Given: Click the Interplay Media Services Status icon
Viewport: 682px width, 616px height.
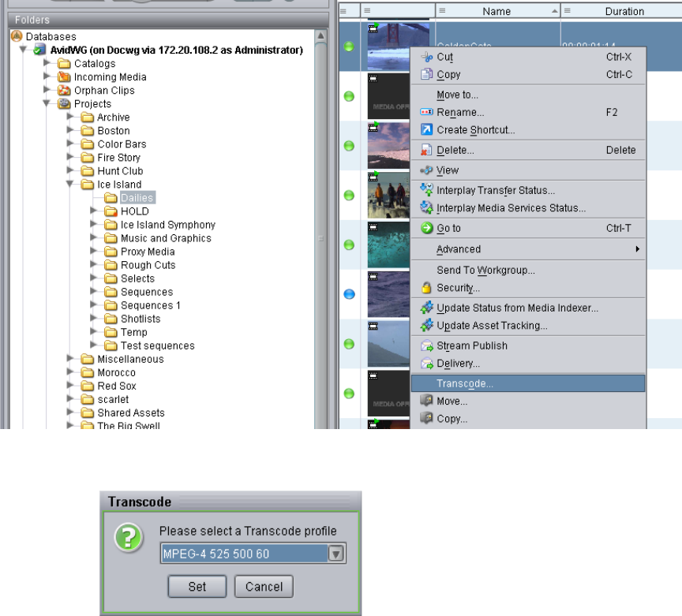Looking at the screenshot, I should 427,207.
